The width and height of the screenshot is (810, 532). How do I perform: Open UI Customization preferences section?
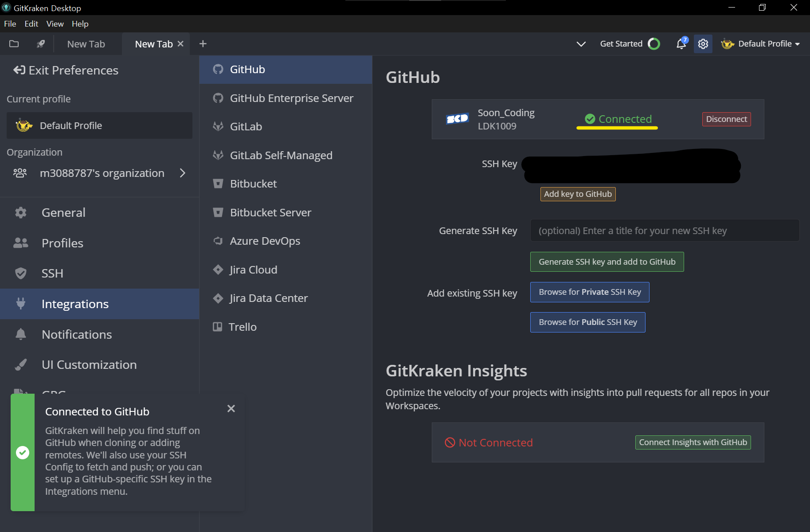[x=99, y=364]
